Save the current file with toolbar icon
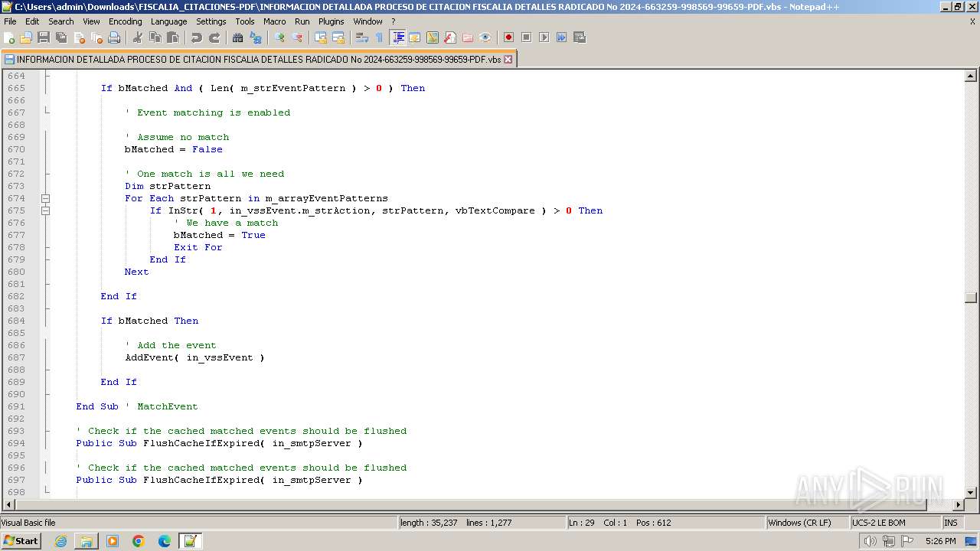Viewport: 980px width, 551px height. click(x=44, y=37)
